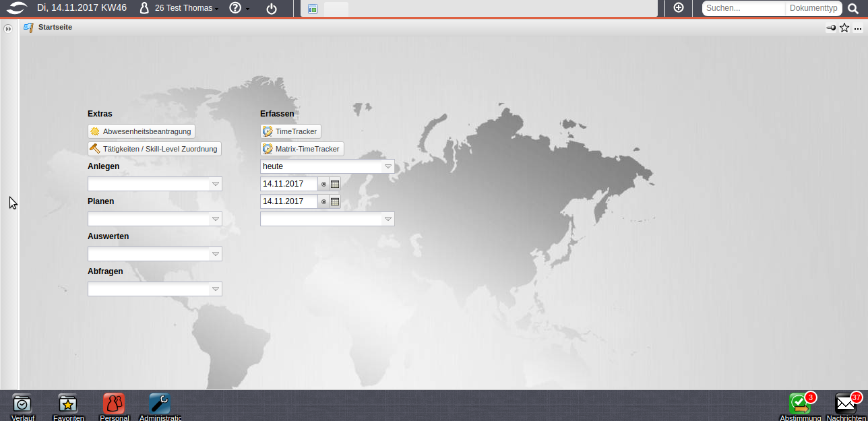Open Nachrichten envelope icon
This screenshot has width=868, height=425.
[x=846, y=404]
